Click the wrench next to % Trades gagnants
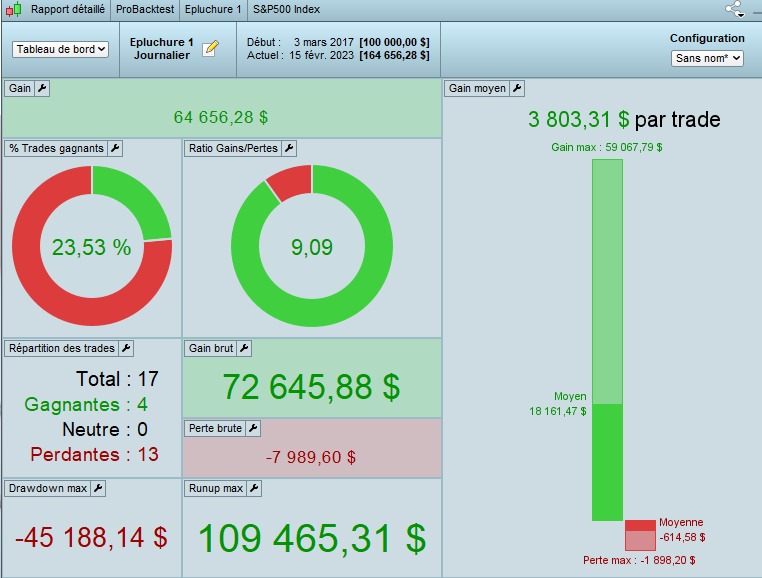Image resolution: width=762 pixels, height=578 pixels. click(115, 148)
